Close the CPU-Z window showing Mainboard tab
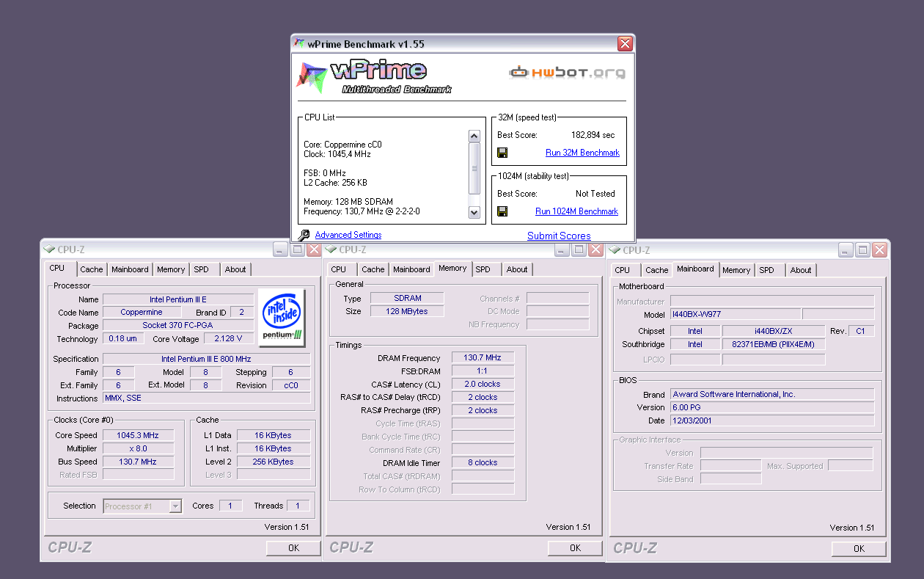 [x=880, y=250]
